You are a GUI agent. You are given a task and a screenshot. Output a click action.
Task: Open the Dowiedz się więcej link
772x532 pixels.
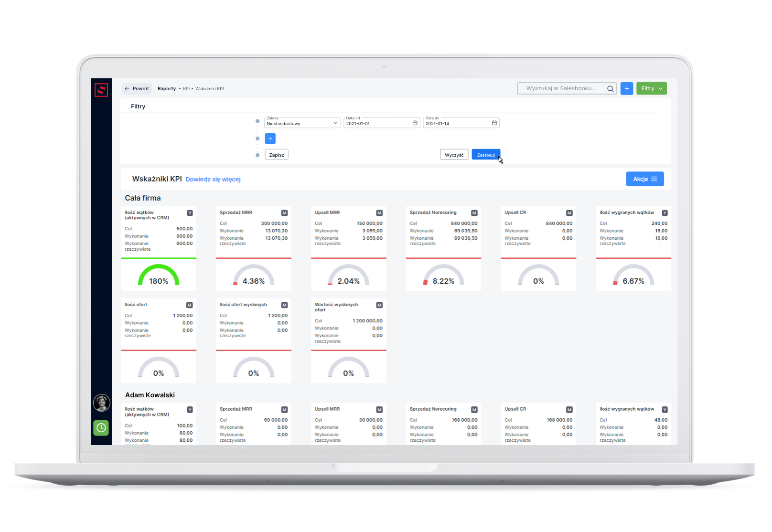click(213, 179)
